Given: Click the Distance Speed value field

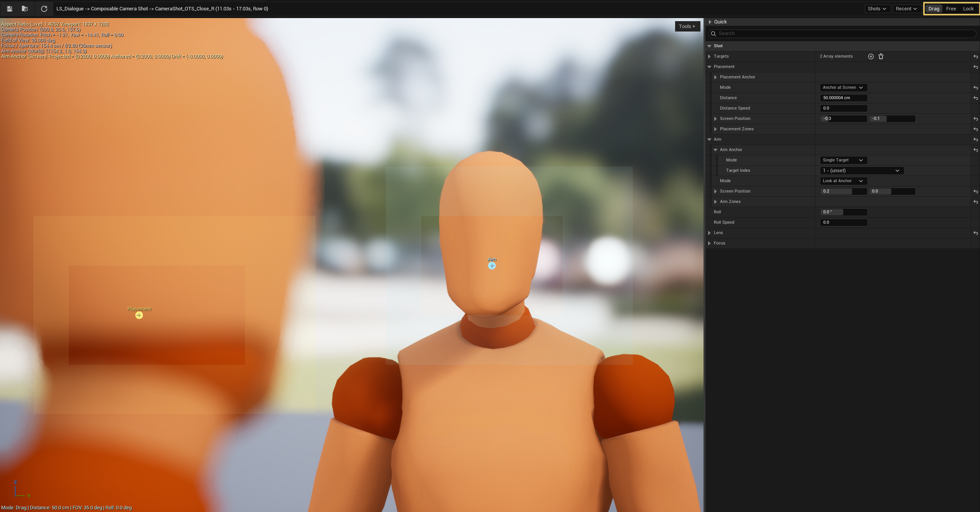Looking at the screenshot, I should click(843, 108).
